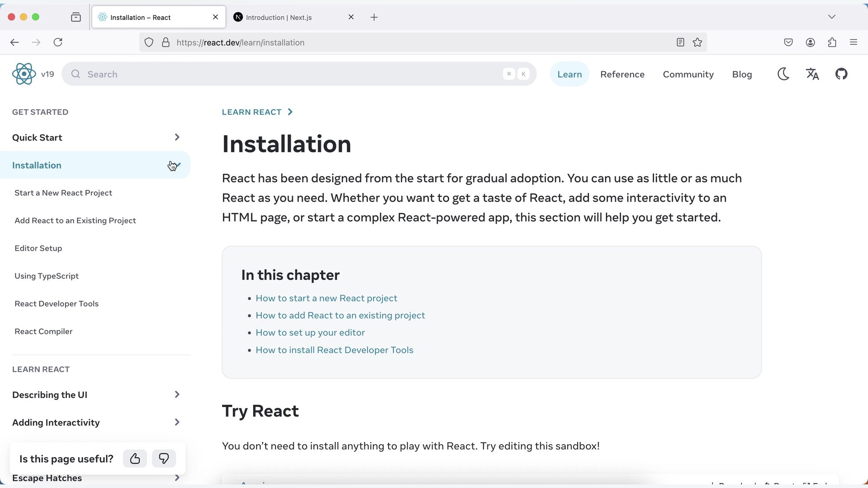Click the v19 version label
The image size is (868, 488).
click(x=47, y=74)
